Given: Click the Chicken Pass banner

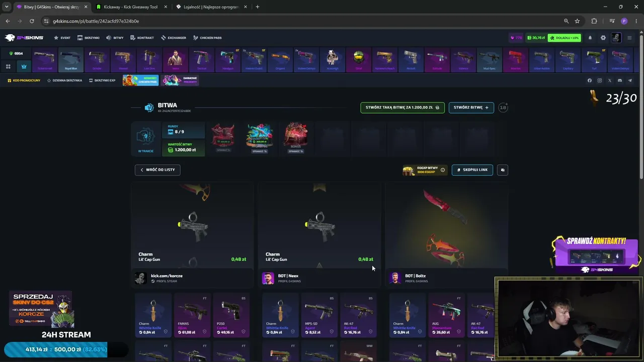Looking at the screenshot, I should click(140, 80).
